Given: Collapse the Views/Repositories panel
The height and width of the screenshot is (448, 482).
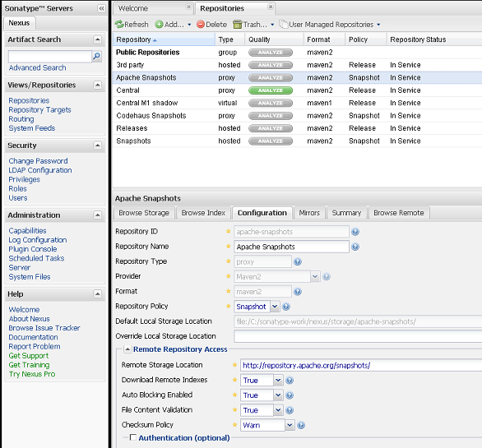Looking at the screenshot, I should click(97, 85).
